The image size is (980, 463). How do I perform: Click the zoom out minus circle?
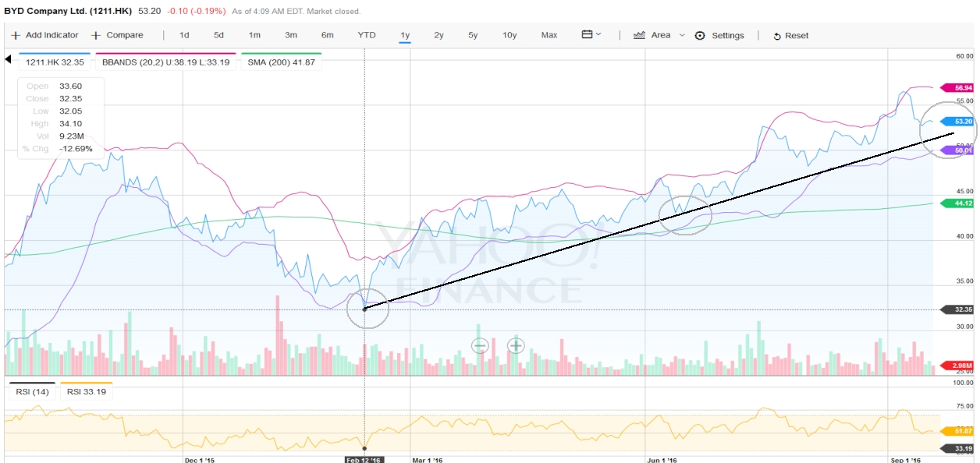(479, 345)
